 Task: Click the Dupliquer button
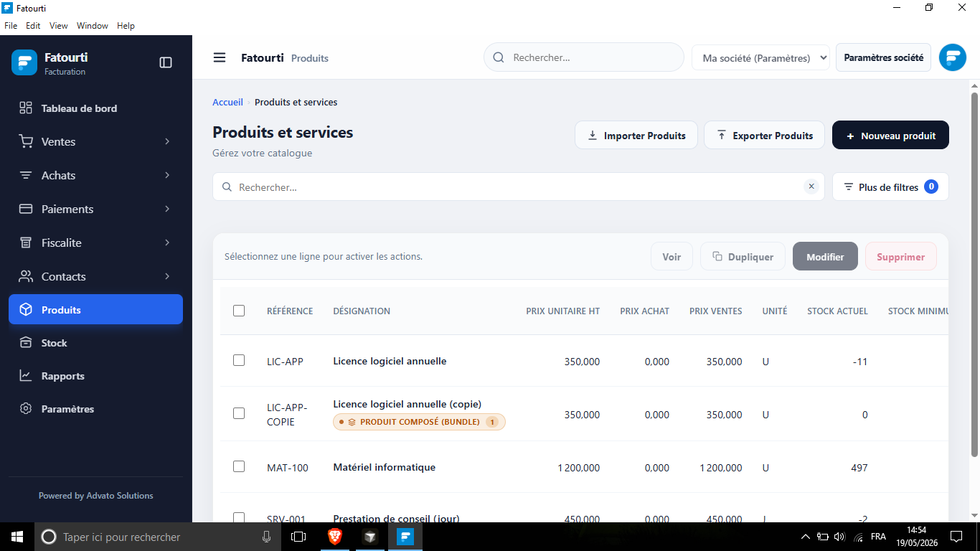pyautogui.click(x=743, y=256)
